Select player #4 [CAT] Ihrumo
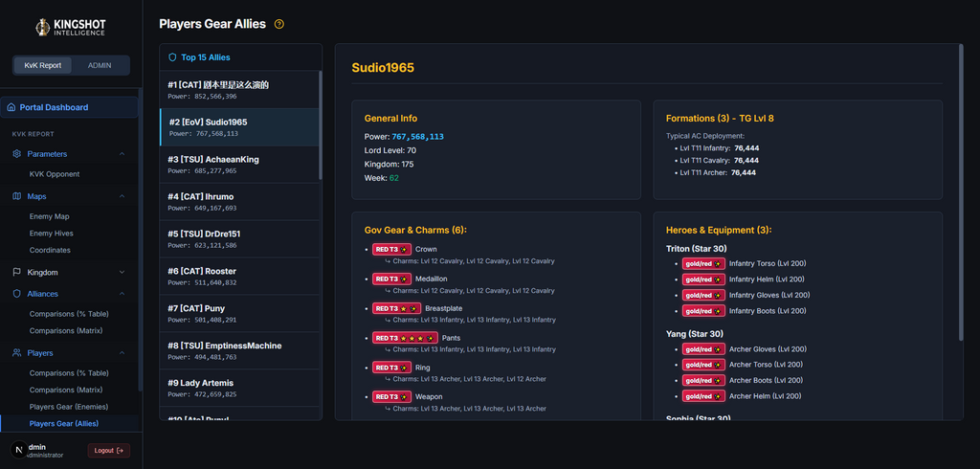The image size is (980, 469). pyautogui.click(x=239, y=201)
